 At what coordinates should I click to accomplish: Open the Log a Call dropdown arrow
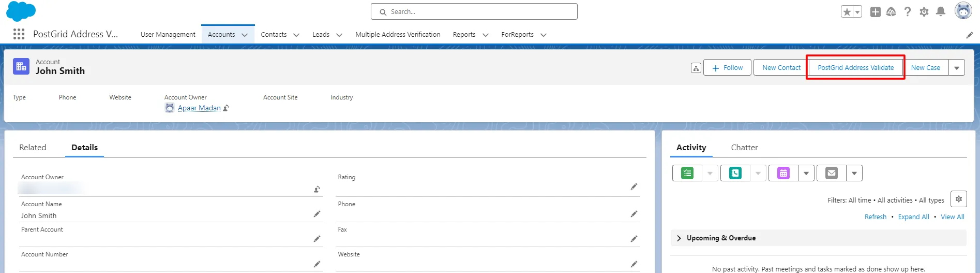coord(758,173)
